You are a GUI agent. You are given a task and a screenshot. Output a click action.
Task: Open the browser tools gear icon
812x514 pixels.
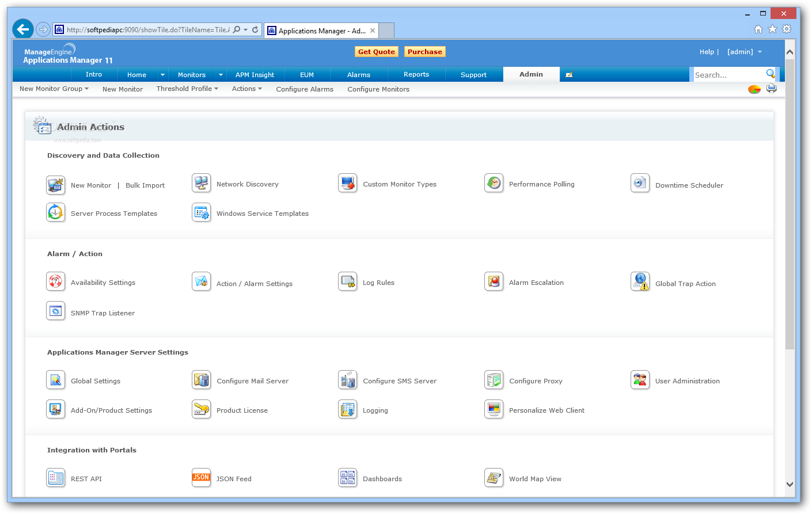pos(787,29)
